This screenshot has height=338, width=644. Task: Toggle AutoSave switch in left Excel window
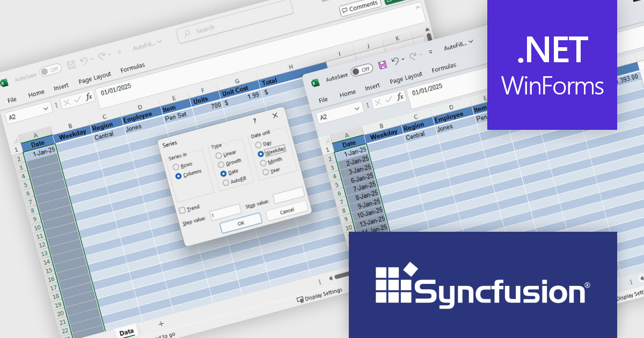50,70
